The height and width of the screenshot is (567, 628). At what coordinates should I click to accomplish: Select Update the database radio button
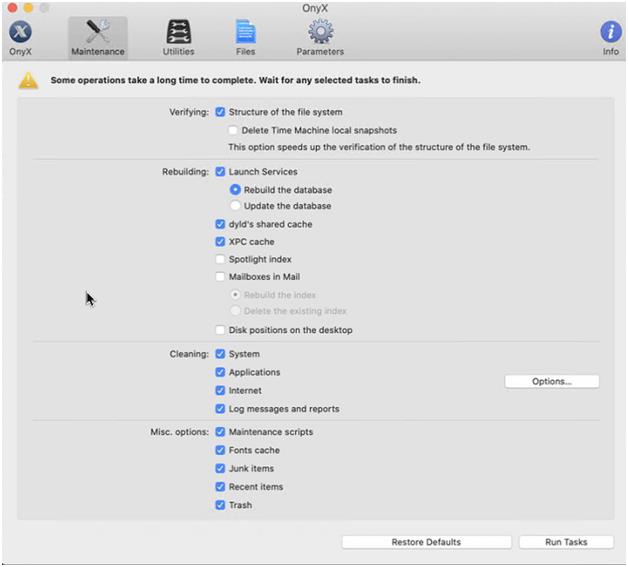235,205
